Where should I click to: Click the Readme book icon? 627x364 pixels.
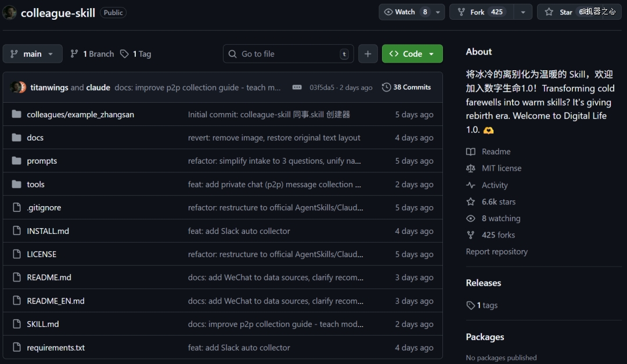pos(471,152)
